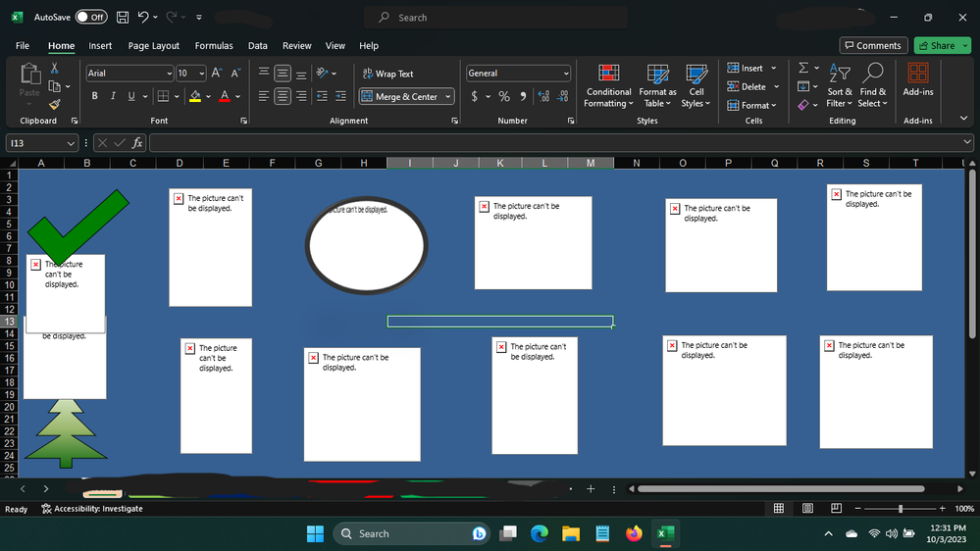Toggle Center horizontal alignment
Viewport: 980px width, 551px height.
[x=283, y=96]
